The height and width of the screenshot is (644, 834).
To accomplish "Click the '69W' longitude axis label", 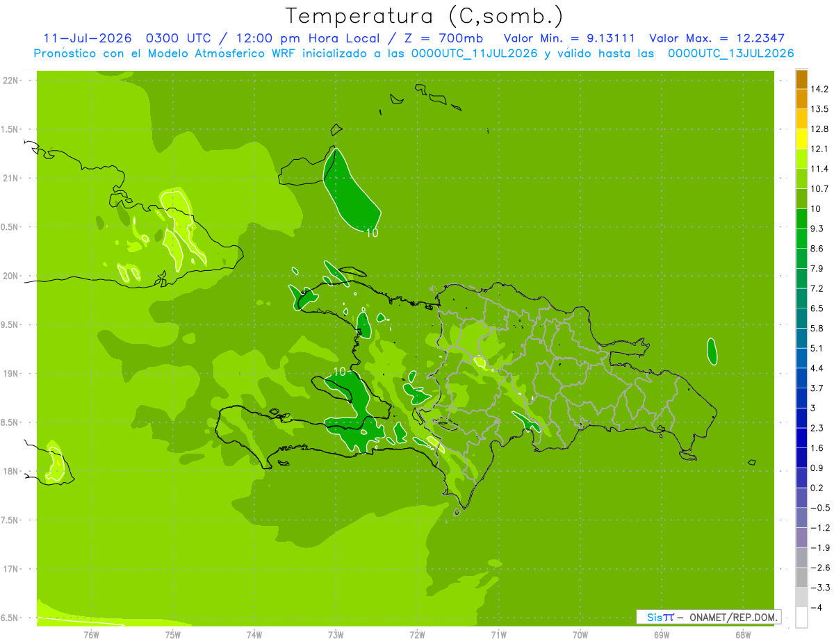I will [x=662, y=634].
